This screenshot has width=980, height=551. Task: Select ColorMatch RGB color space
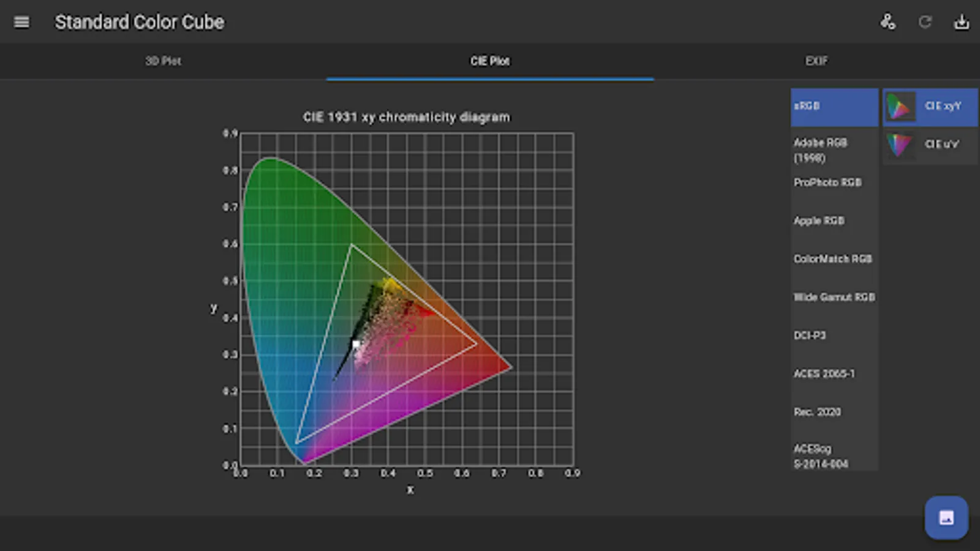click(x=834, y=259)
